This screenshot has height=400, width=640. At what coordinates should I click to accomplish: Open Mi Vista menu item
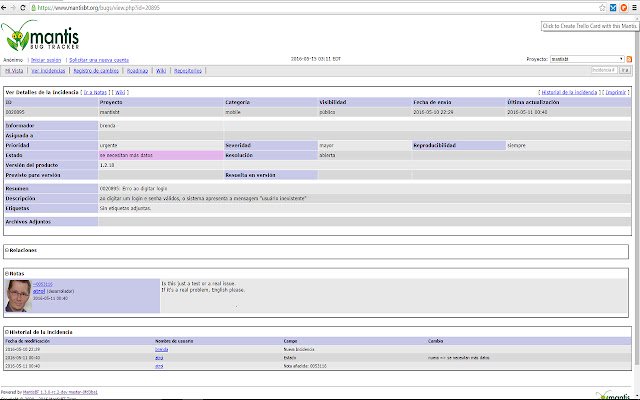tap(14, 71)
